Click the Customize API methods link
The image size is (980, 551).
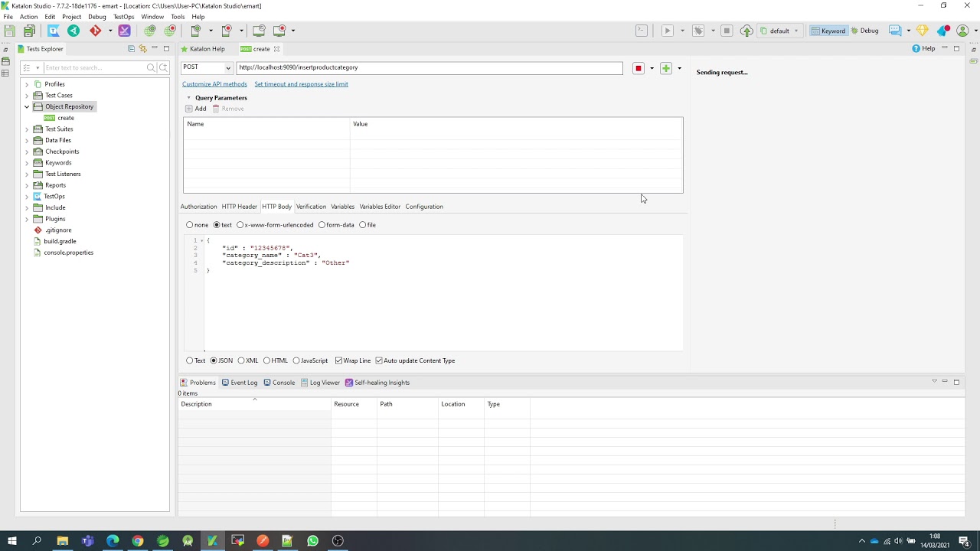coord(214,84)
